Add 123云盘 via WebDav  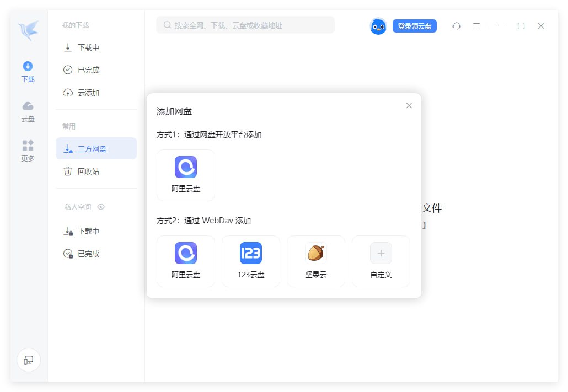251,261
